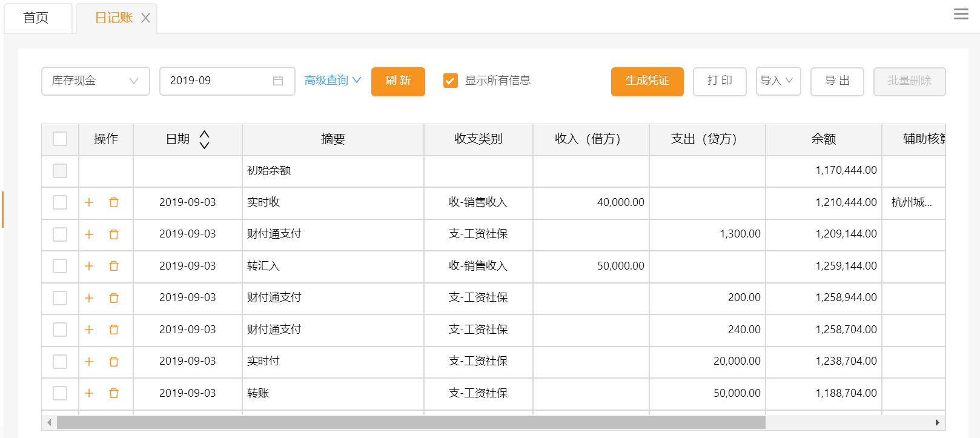980x438 pixels.
Task: Toggle the select-all header checkbox
Action: (x=60, y=139)
